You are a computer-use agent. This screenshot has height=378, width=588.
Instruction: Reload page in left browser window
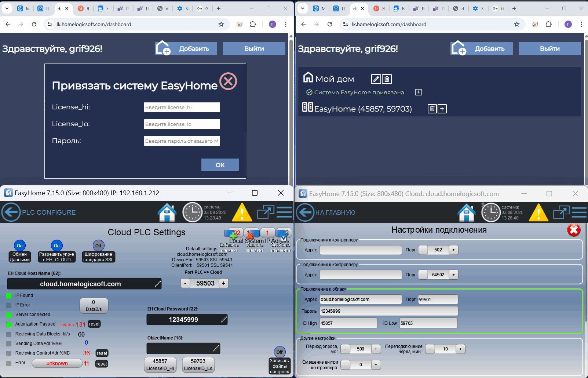[34, 24]
